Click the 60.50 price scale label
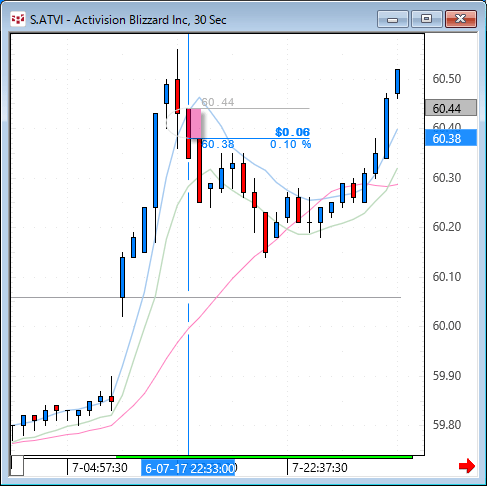487x486 pixels. [447, 79]
